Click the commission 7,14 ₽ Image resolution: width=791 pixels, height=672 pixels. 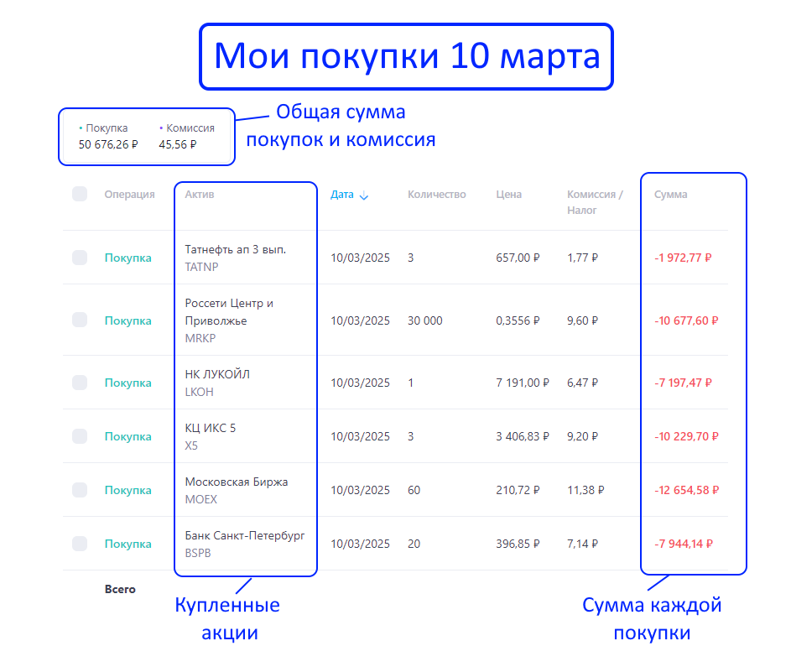[x=583, y=544]
